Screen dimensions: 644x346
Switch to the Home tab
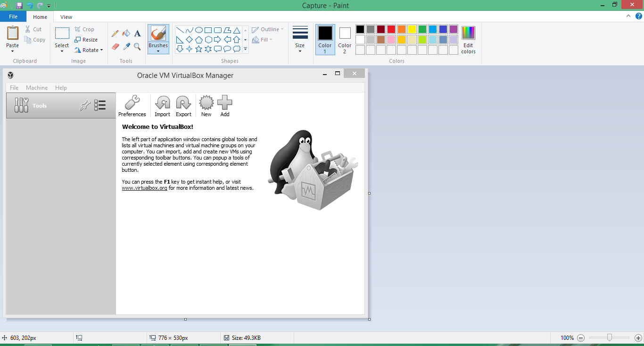click(x=40, y=17)
